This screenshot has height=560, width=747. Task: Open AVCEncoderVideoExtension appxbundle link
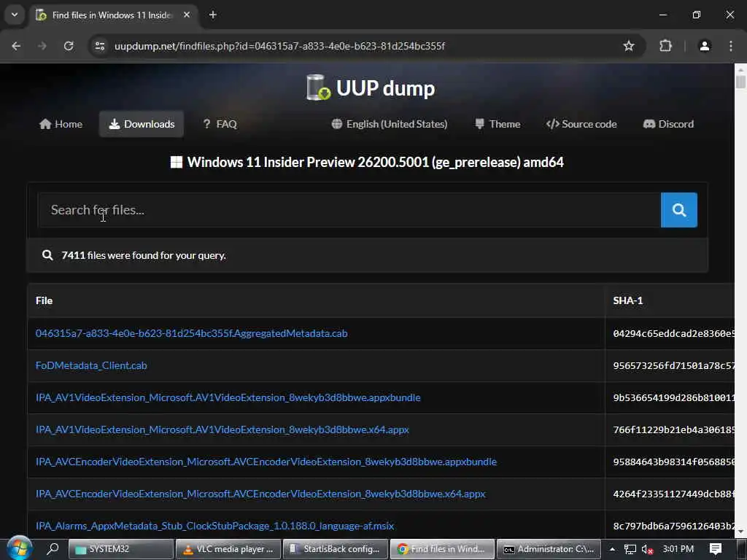266,462
